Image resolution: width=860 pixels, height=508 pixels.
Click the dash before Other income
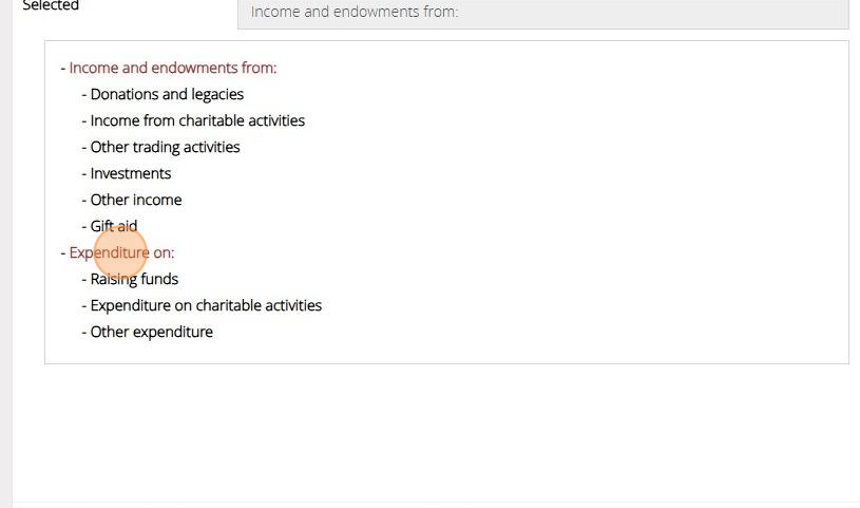pos(84,199)
